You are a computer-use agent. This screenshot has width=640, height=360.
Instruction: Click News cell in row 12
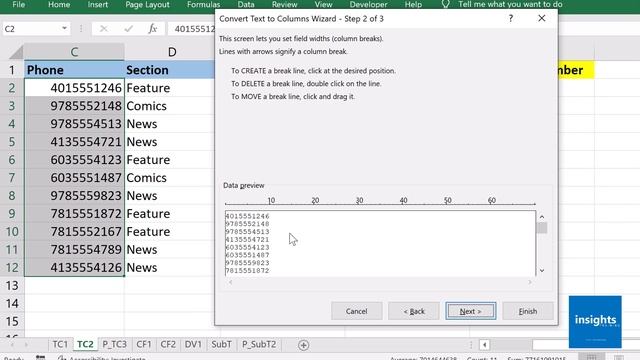tap(169, 267)
